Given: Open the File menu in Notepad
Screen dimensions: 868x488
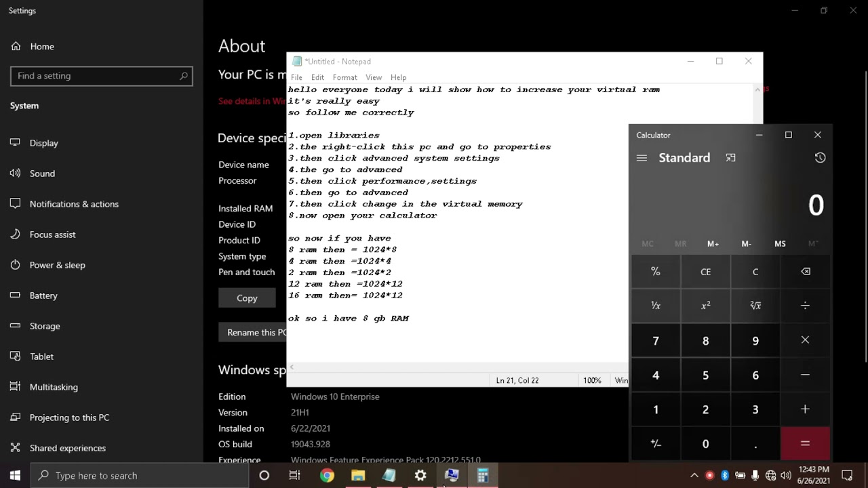Looking at the screenshot, I should tap(296, 77).
